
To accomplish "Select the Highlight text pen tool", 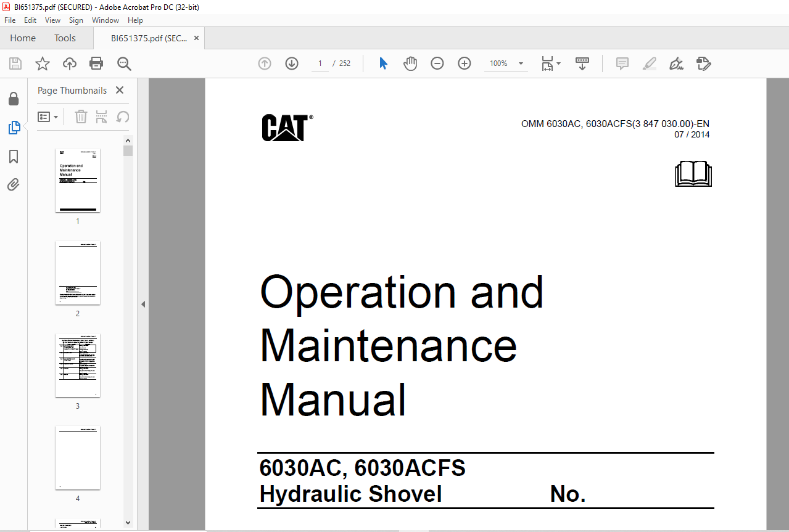I will 649,63.
